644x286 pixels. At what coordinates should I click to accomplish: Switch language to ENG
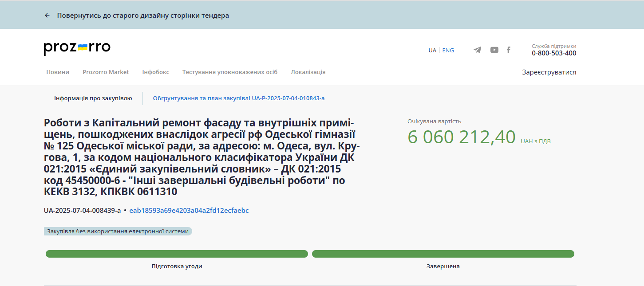coord(448,51)
